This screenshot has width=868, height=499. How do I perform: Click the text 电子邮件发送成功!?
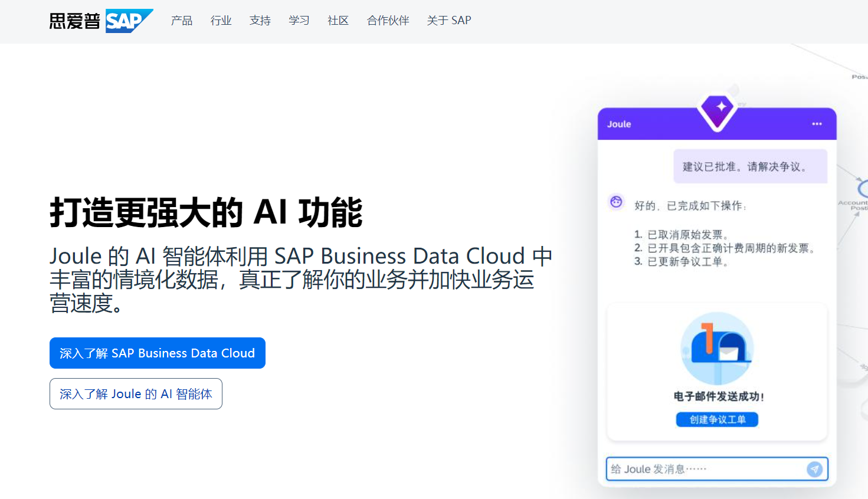pyautogui.click(x=719, y=396)
